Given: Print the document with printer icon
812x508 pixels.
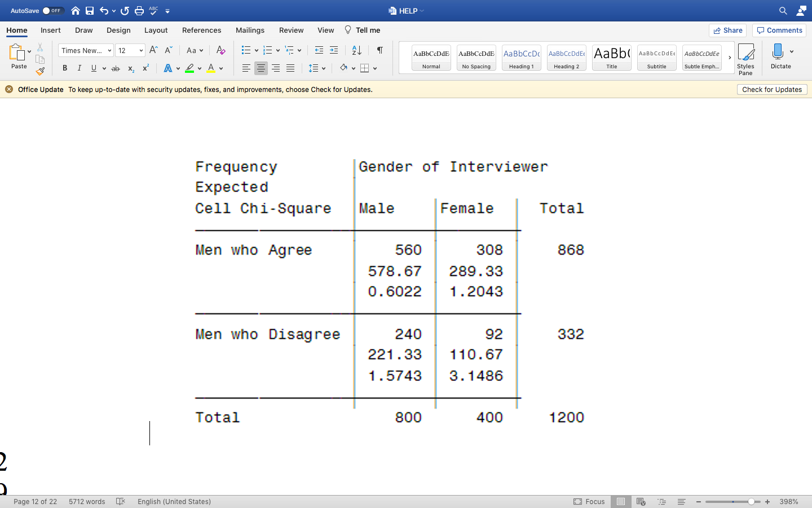Looking at the screenshot, I should pyautogui.click(x=139, y=11).
